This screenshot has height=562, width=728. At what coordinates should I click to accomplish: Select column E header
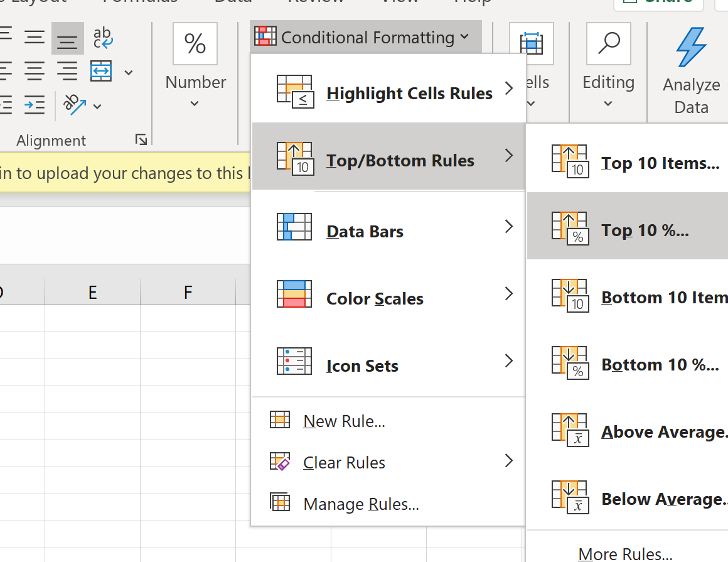pyautogui.click(x=92, y=292)
